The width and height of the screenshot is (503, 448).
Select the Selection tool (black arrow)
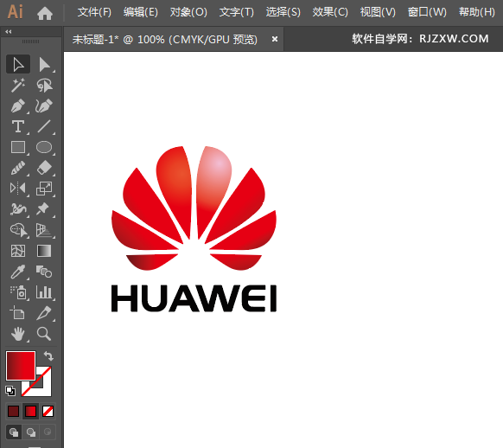(x=18, y=65)
